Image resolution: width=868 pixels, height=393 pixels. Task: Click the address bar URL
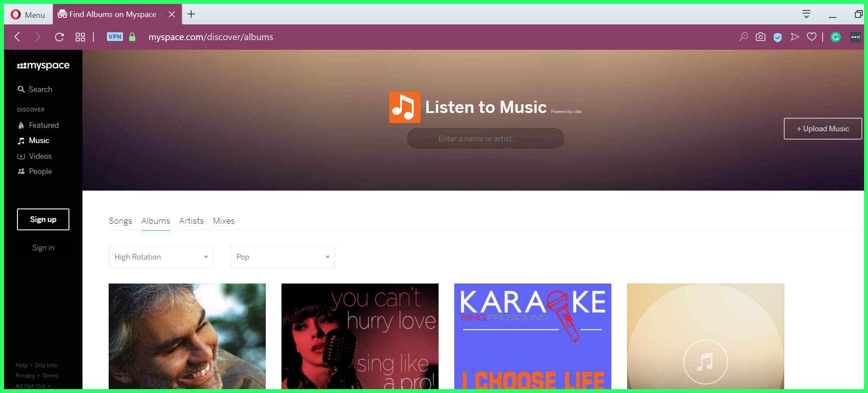click(211, 37)
